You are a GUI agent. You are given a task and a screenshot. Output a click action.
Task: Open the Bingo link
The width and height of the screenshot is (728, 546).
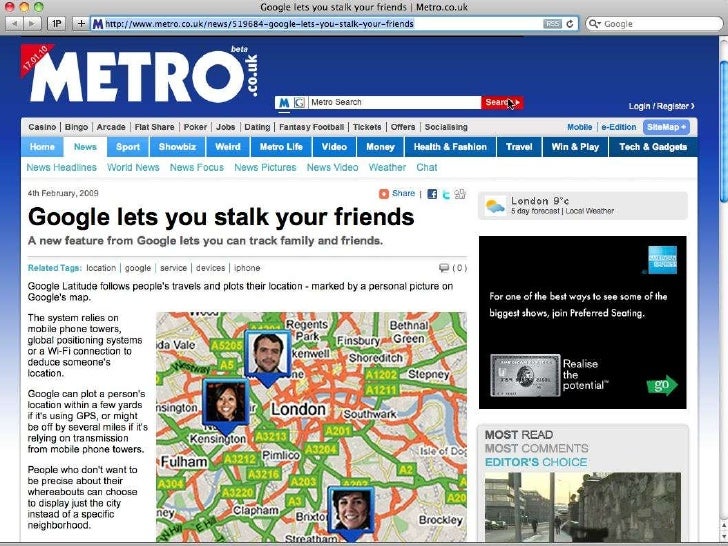pos(76,127)
